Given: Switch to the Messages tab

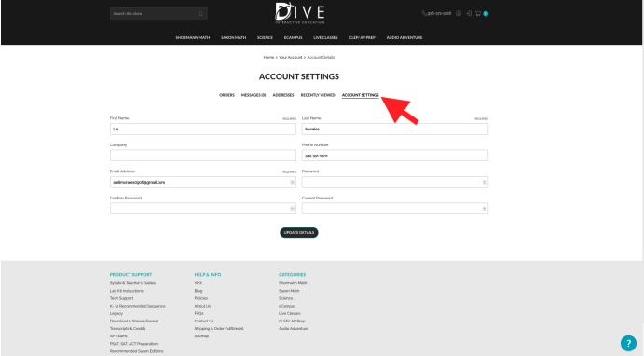Looking at the screenshot, I should click(x=253, y=95).
